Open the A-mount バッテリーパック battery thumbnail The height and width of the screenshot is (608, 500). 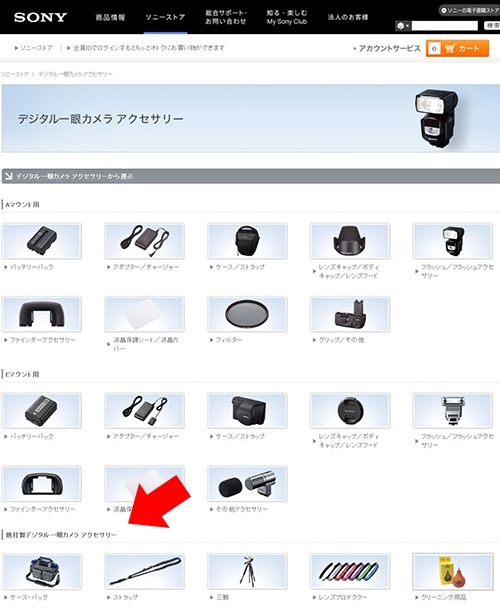[42, 241]
